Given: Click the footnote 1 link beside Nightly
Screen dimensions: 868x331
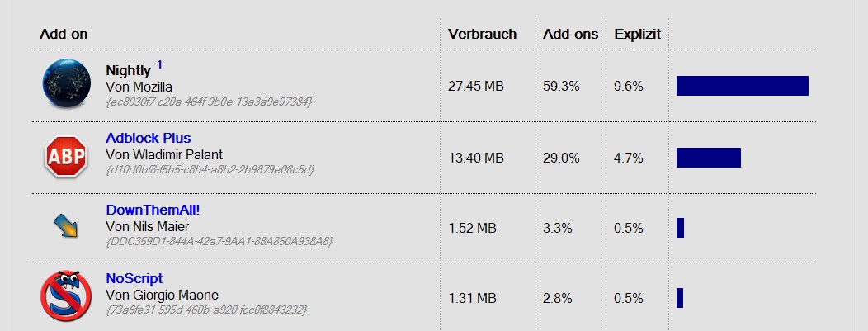Looking at the screenshot, I should (x=159, y=64).
